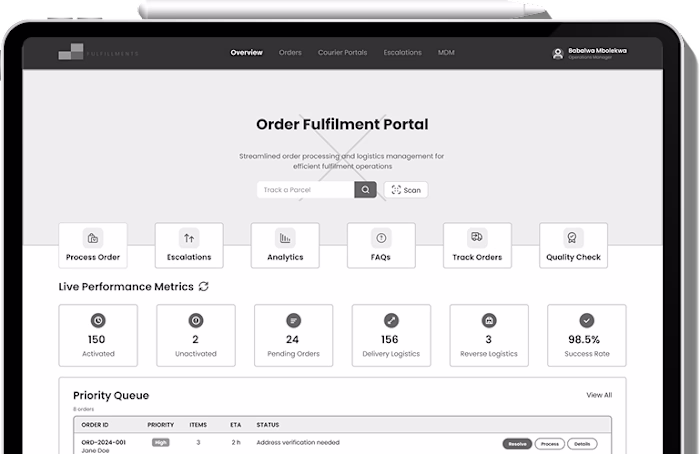The image size is (700, 454).
Task: Click the Babalwa Mbolekwa user name
Action: pyautogui.click(x=597, y=50)
